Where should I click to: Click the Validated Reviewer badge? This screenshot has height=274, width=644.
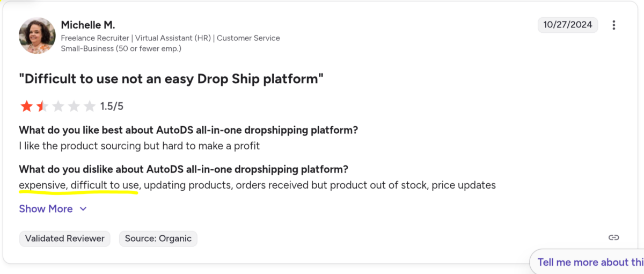pyautogui.click(x=65, y=239)
